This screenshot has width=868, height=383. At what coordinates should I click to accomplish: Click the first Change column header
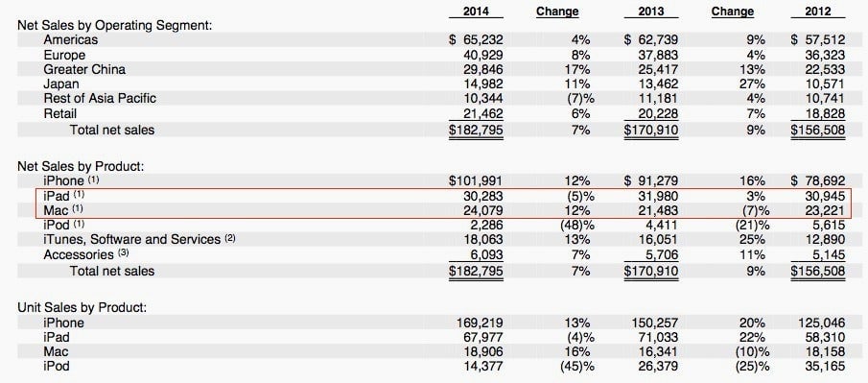pos(557,12)
